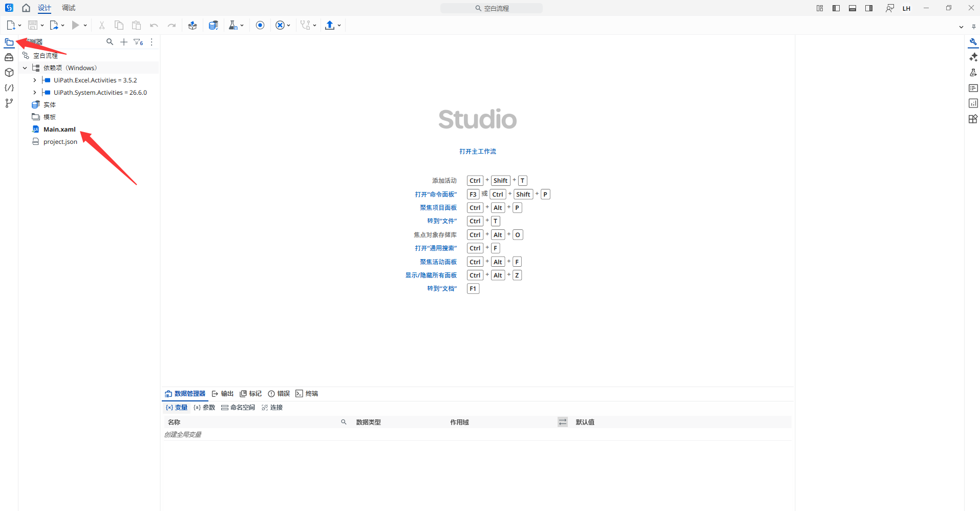Click the 空白流程 search box
The width and height of the screenshot is (980, 511).
[x=492, y=8]
